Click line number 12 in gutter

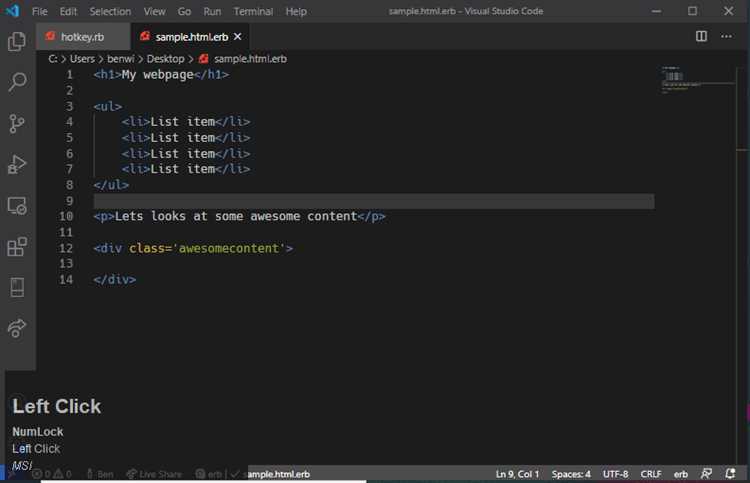(x=66, y=248)
